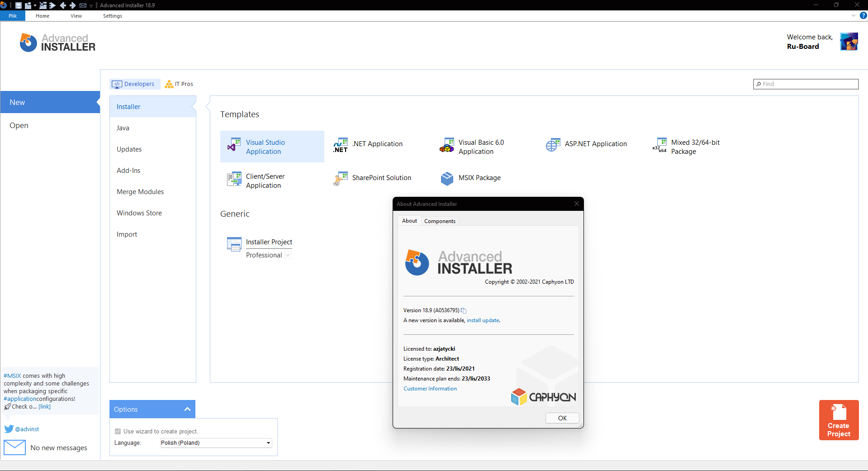Screen dimensions: 868x471
Task: Click the Caphyon logo in About dialog
Action: pos(543,397)
